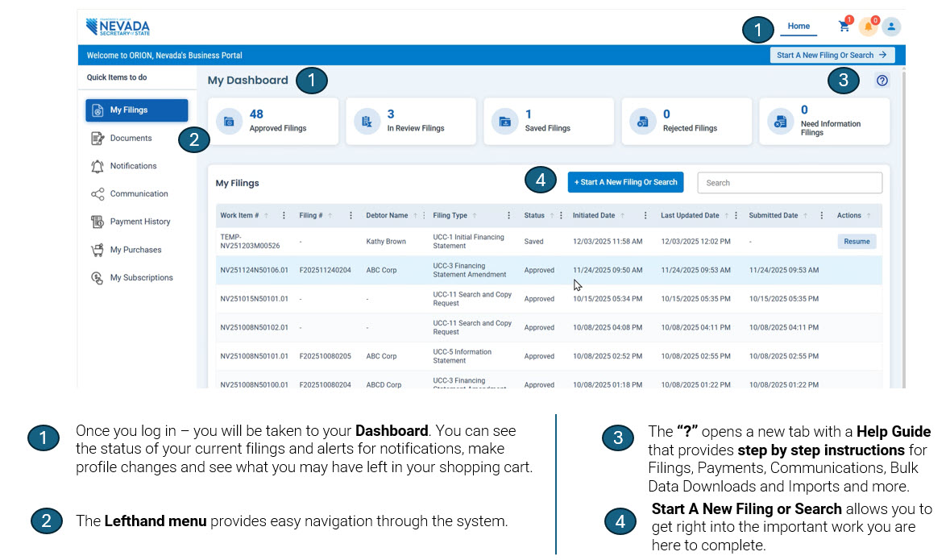This screenshot has width=950, height=560.
Task: Open the 3 In Review Filings card
Action: 411,121
